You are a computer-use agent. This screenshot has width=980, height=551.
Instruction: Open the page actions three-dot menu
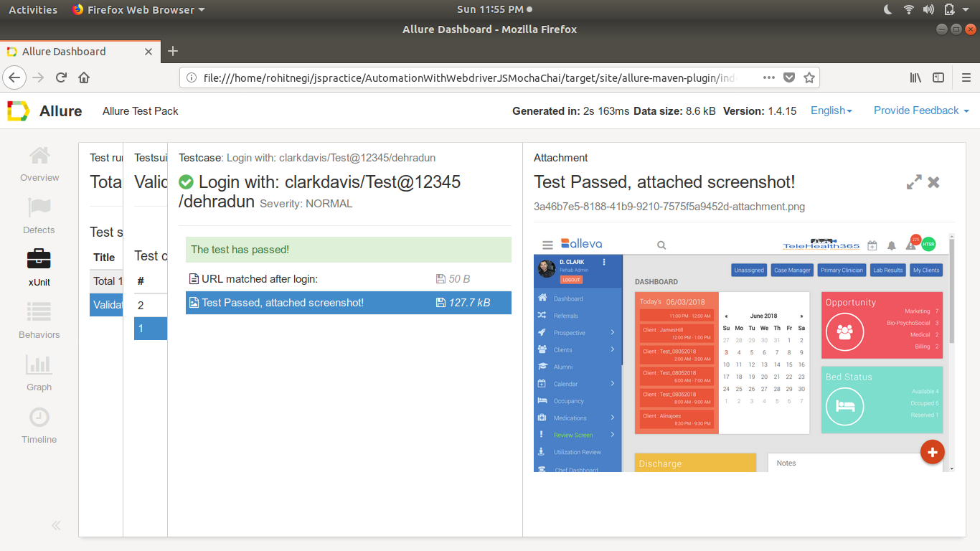tap(769, 77)
